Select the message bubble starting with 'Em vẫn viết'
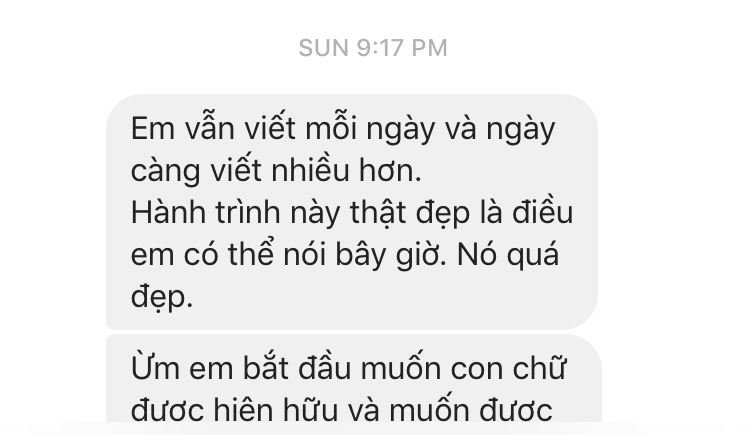This screenshot has height=435, width=750. tap(352, 212)
